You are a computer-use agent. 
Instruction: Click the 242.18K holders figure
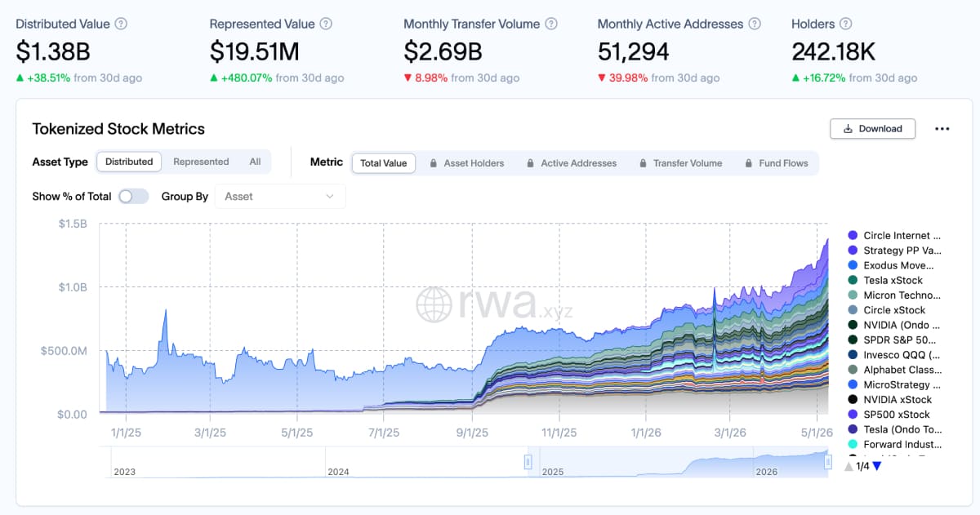(834, 52)
